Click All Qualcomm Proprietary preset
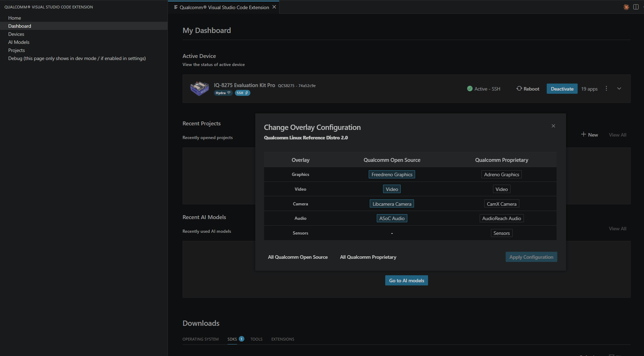 (x=368, y=257)
